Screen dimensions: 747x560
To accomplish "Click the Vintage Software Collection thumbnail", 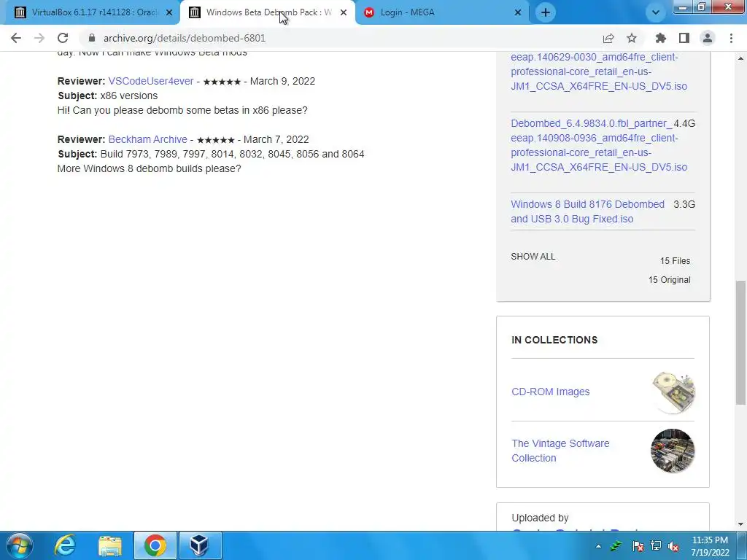I will [673, 451].
